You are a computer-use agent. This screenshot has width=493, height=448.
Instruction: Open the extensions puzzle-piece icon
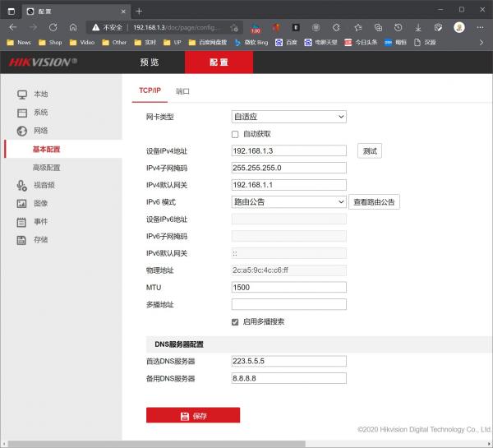click(336, 28)
